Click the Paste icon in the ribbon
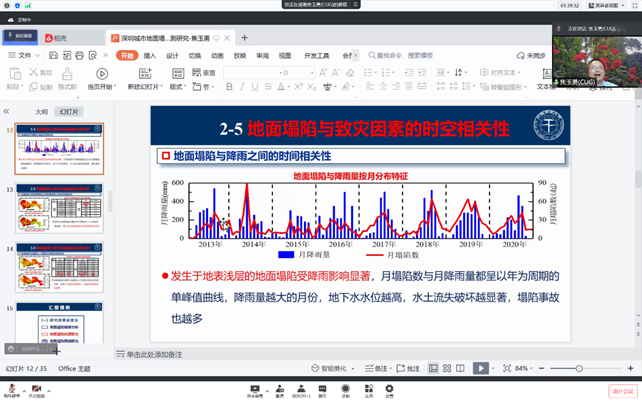 15,76
